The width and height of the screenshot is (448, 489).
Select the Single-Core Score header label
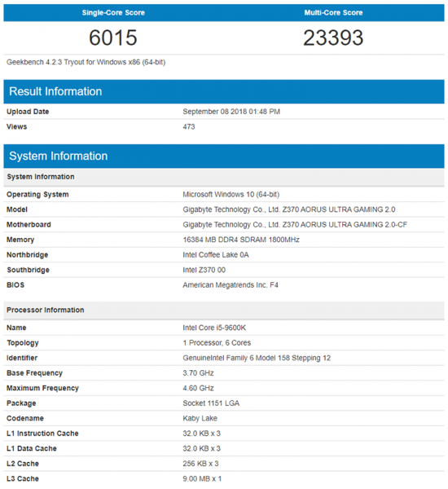click(x=113, y=13)
